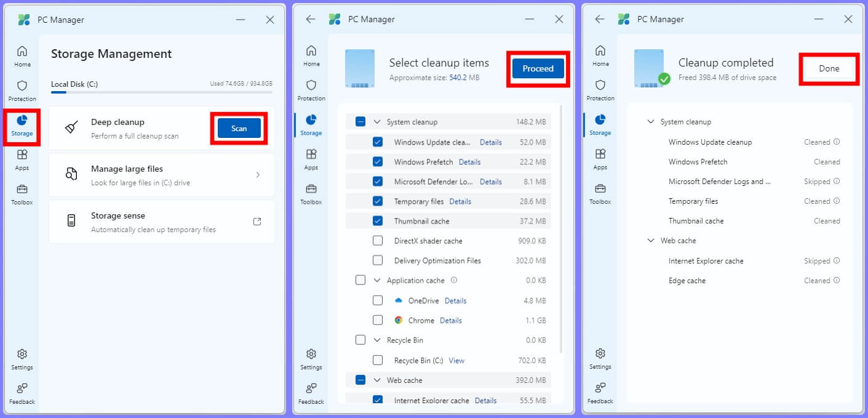Click Scan button for Deep cleanup
868x418 pixels.
pos(239,129)
